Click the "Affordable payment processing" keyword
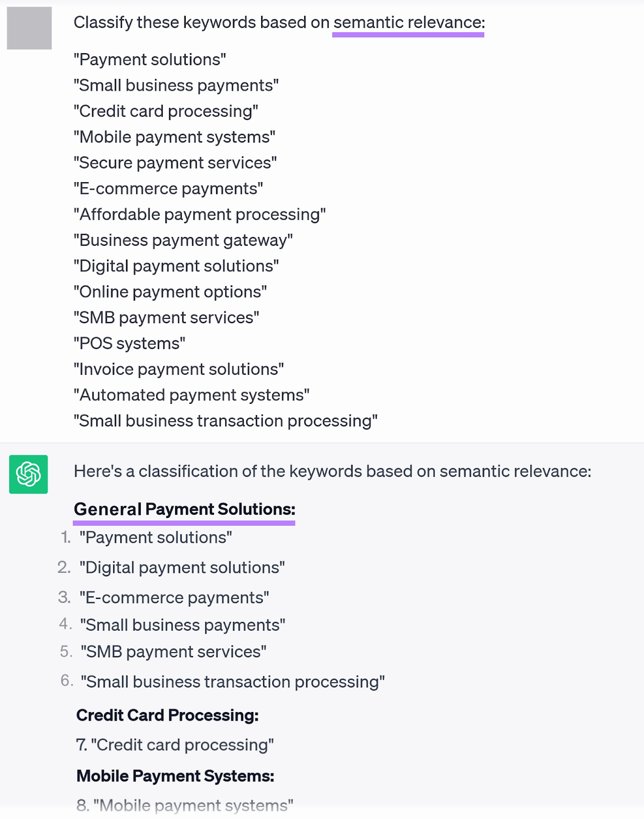 pyautogui.click(x=200, y=214)
